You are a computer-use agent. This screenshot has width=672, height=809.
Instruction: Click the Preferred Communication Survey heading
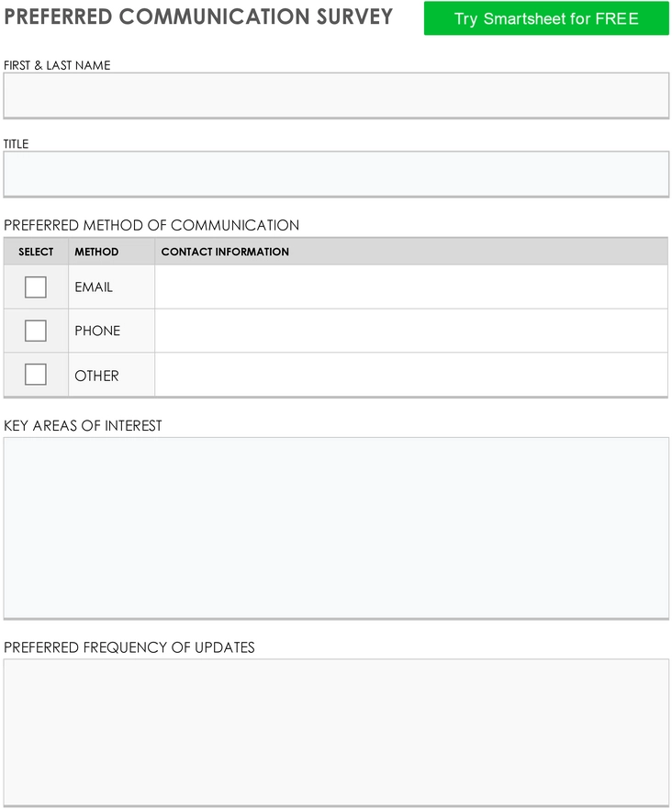[198, 17]
